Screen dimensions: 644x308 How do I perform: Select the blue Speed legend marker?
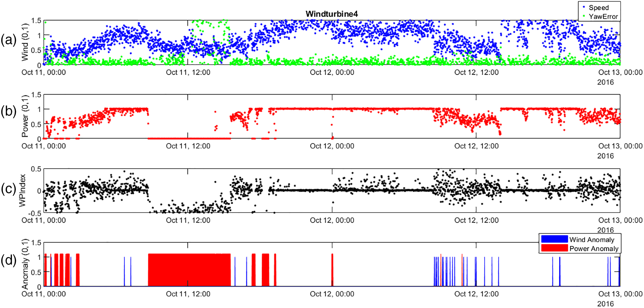tap(584, 7)
